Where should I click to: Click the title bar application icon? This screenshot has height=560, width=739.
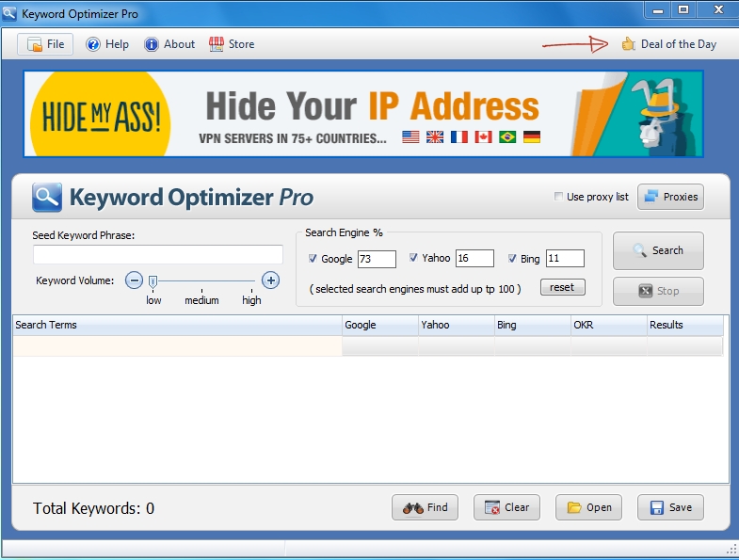click(9, 14)
